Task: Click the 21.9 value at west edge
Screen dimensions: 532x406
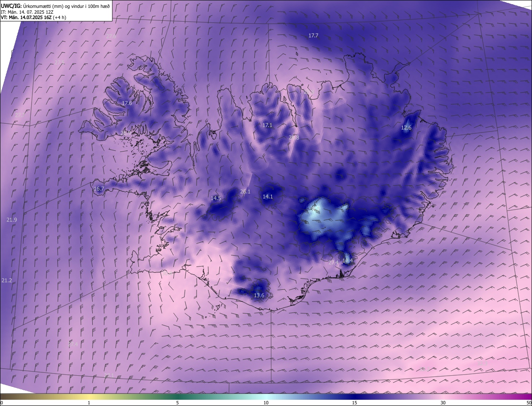Action: (x=12, y=219)
